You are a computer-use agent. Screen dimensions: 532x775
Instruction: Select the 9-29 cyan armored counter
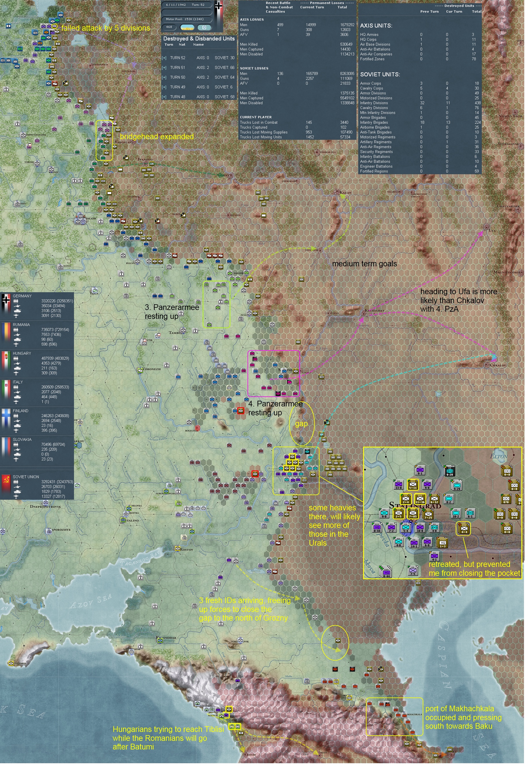tap(456, 486)
